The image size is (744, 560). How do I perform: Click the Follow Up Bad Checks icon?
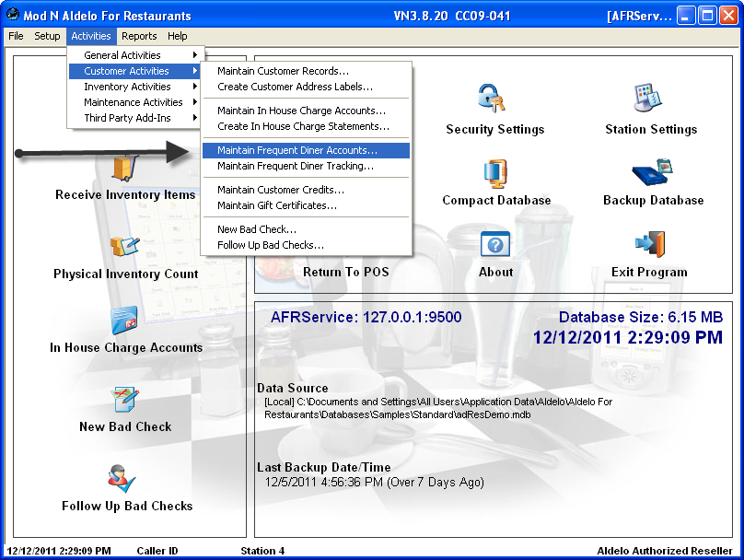[x=122, y=479]
